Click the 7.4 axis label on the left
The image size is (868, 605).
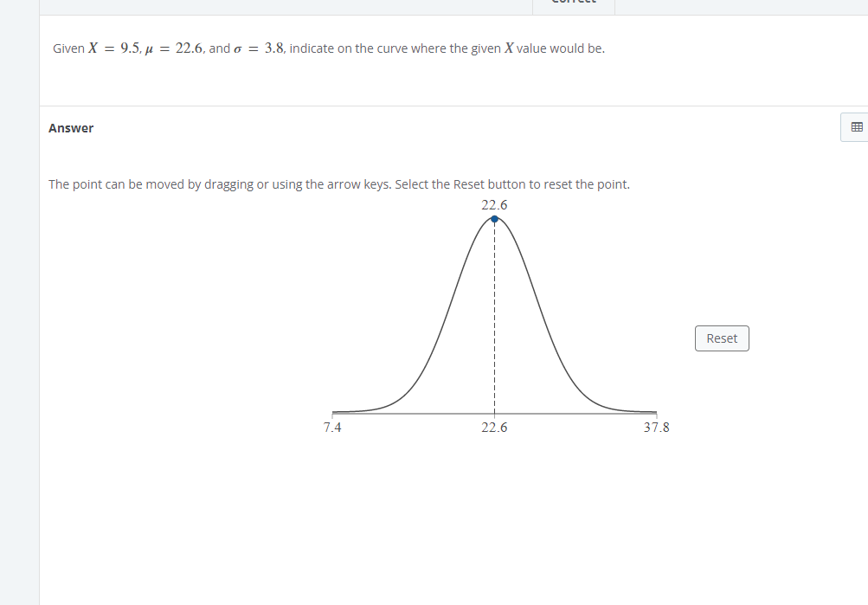(333, 427)
